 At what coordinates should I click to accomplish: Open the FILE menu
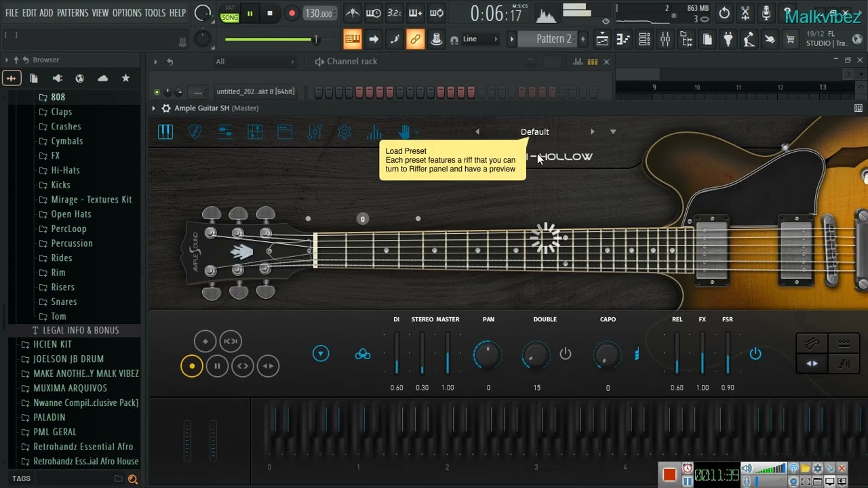[12, 13]
